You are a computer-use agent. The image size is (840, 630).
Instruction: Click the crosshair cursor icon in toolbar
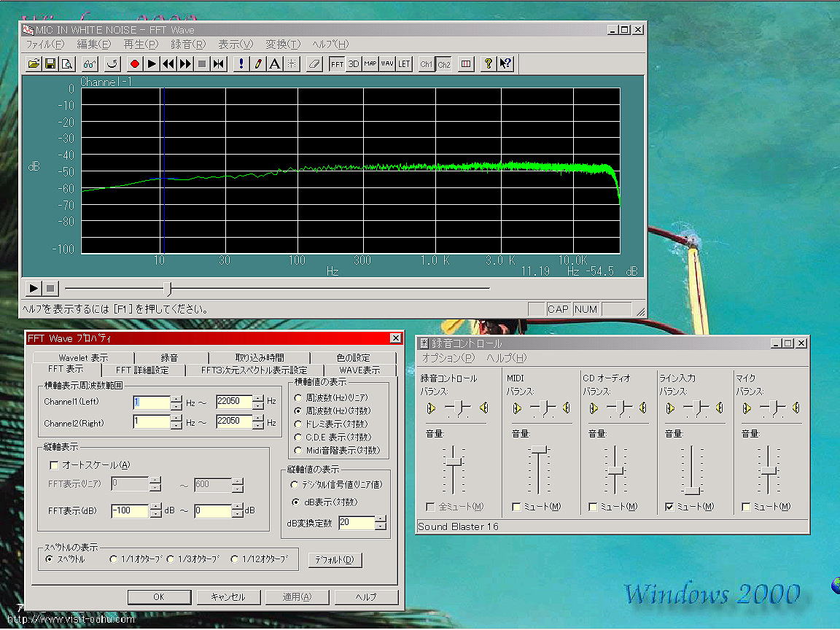292,64
